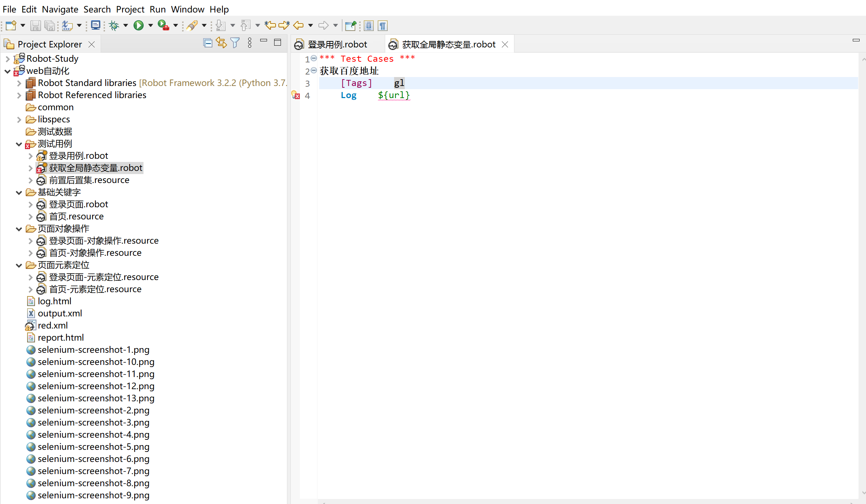Select report.html in project tree
This screenshot has height=504, width=866.
(x=61, y=337)
